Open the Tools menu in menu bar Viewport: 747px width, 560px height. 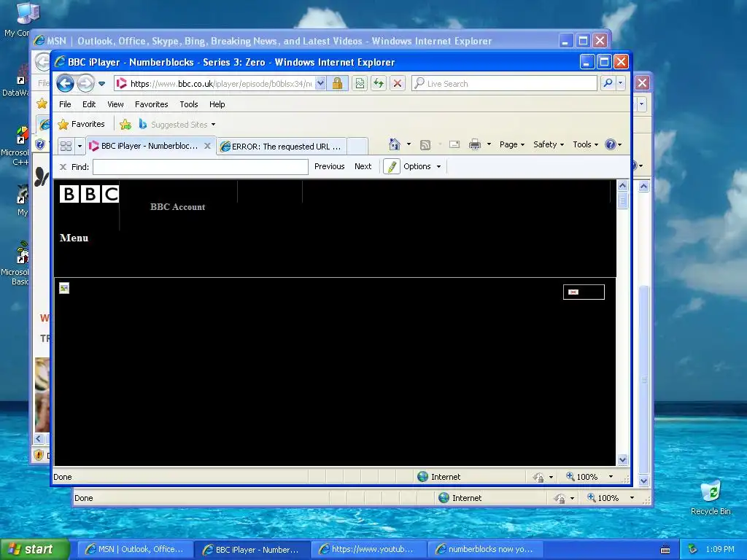click(x=189, y=104)
